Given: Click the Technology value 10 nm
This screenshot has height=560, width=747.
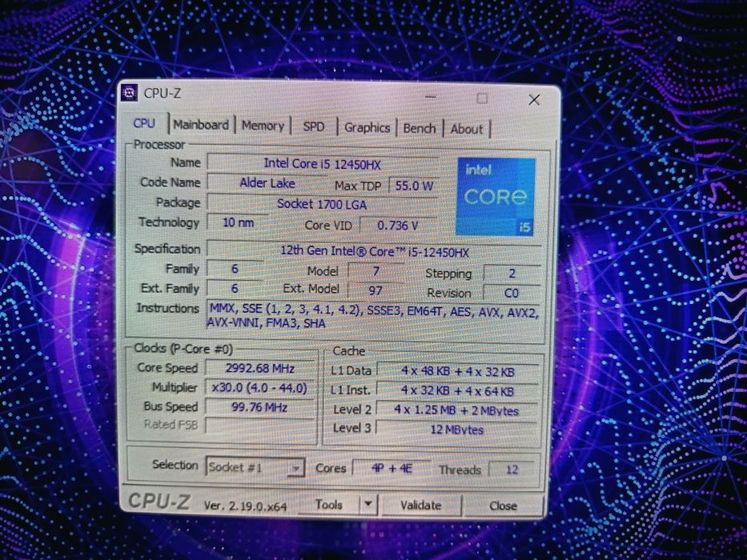Looking at the screenshot, I should [239, 223].
